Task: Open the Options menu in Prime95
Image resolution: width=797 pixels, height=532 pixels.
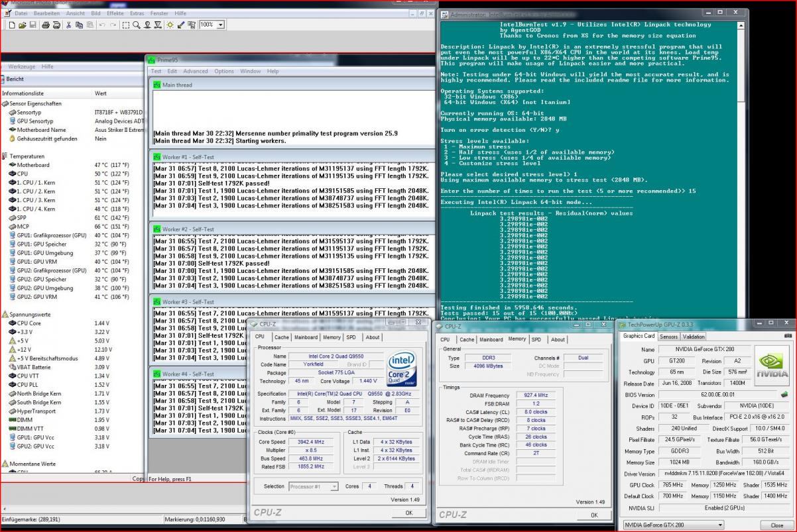Action: tap(224, 71)
